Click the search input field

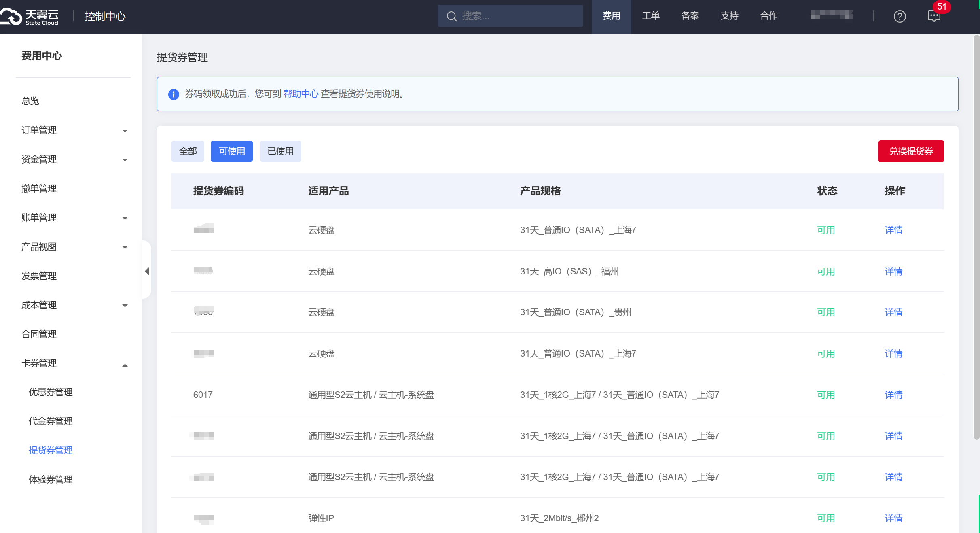(510, 16)
